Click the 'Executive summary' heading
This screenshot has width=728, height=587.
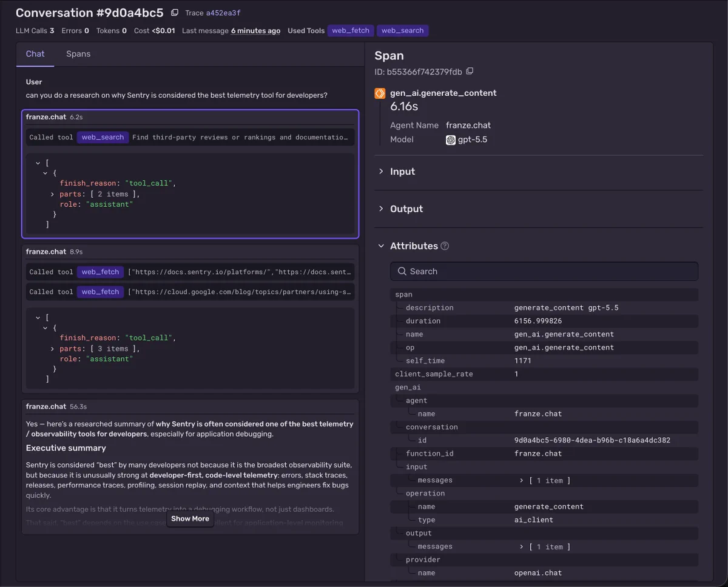66,448
